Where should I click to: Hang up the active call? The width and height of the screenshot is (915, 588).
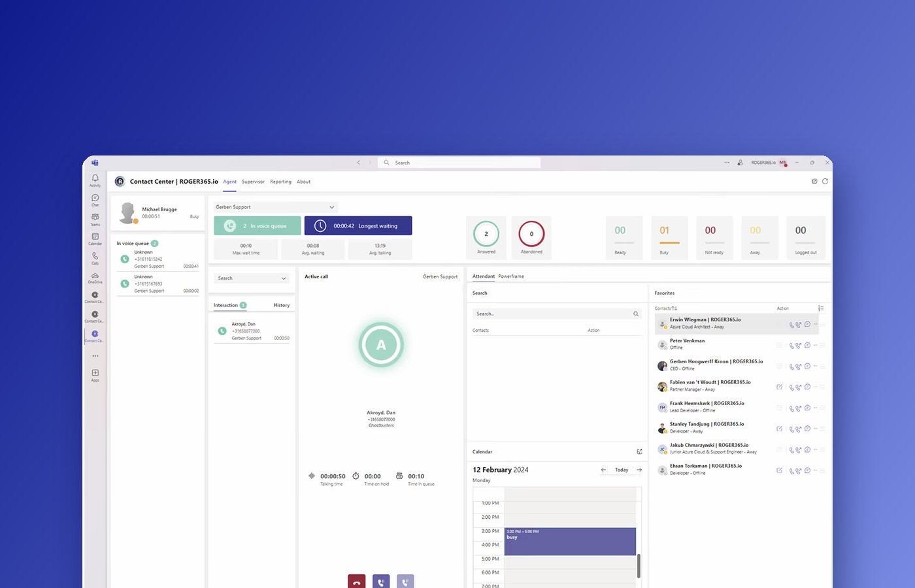[356, 581]
